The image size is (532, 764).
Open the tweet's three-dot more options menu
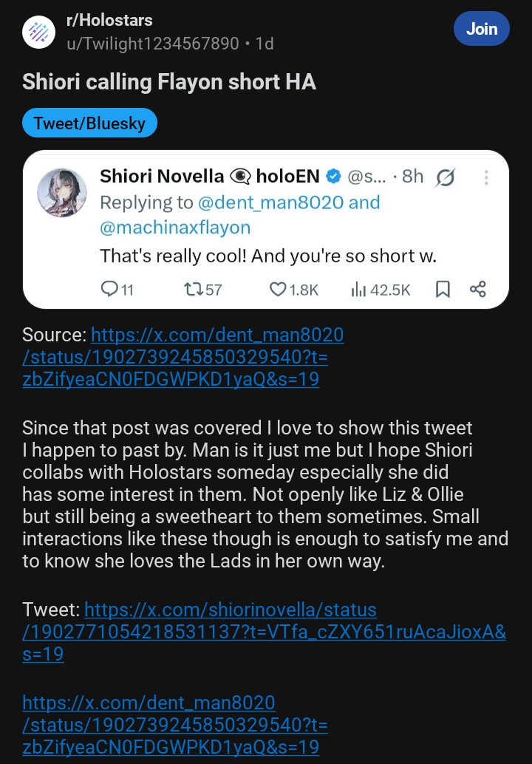click(x=486, y=177)
